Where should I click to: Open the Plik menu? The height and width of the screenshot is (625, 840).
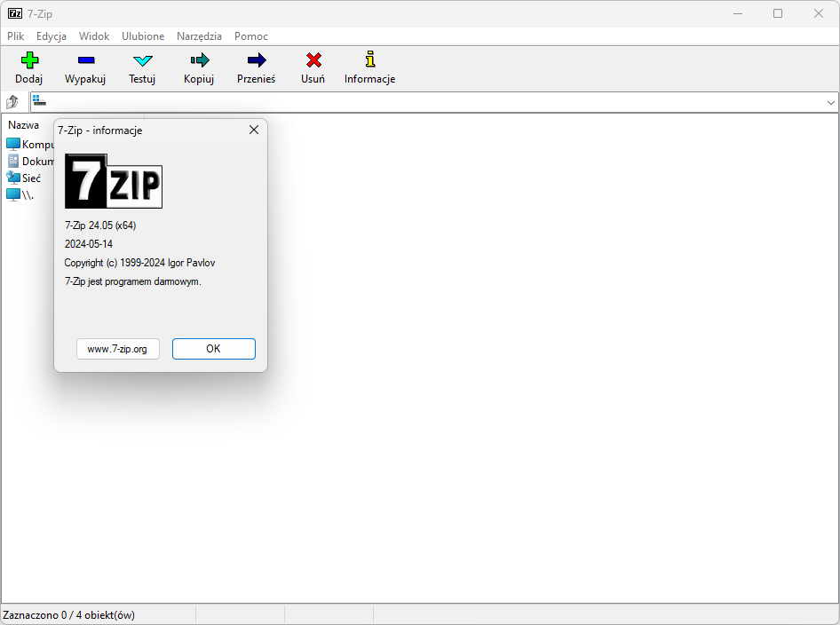(15, 36)
